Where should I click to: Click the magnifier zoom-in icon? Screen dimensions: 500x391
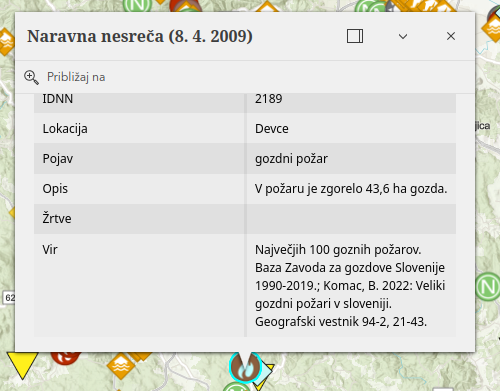click(x=31, y=77)
